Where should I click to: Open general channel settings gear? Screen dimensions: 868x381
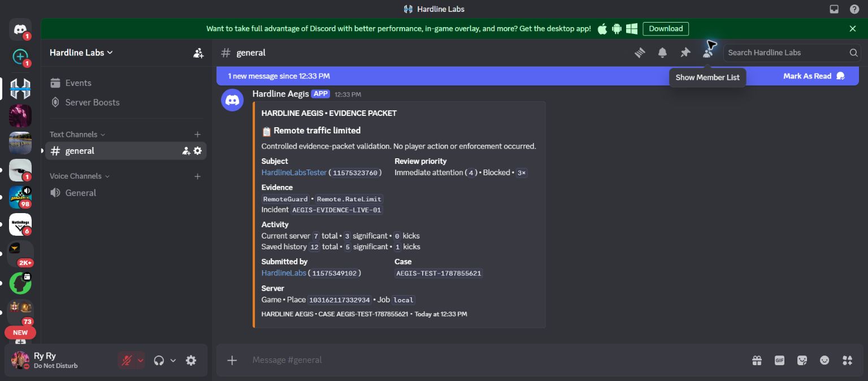click(197, 151)
